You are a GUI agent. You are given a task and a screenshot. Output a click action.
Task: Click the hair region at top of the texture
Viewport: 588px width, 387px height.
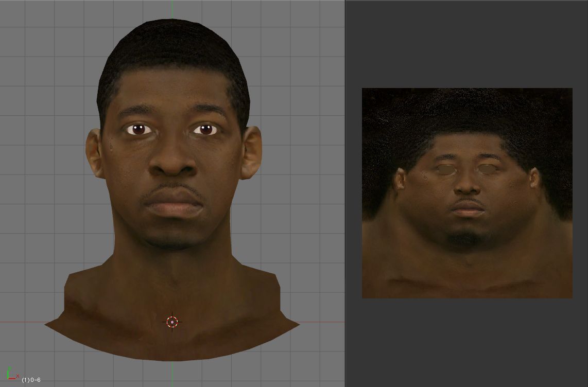pyautogui.click(x=467, y=111)
